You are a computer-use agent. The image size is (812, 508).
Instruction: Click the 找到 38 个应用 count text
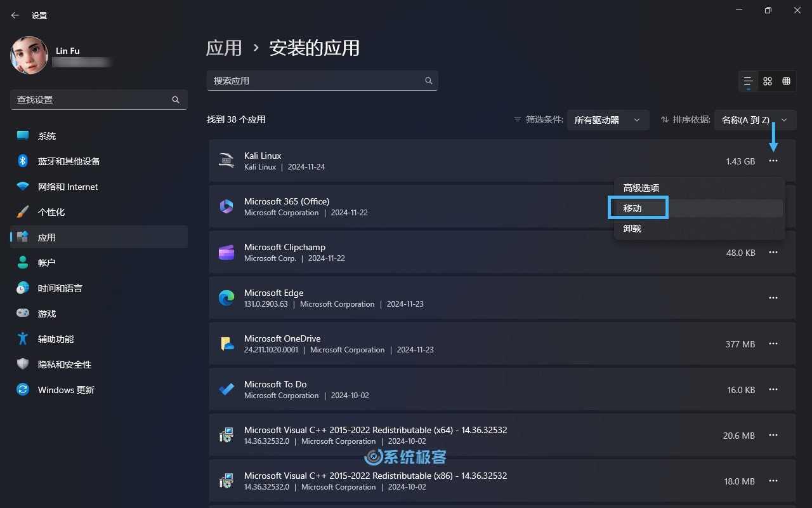236,119
